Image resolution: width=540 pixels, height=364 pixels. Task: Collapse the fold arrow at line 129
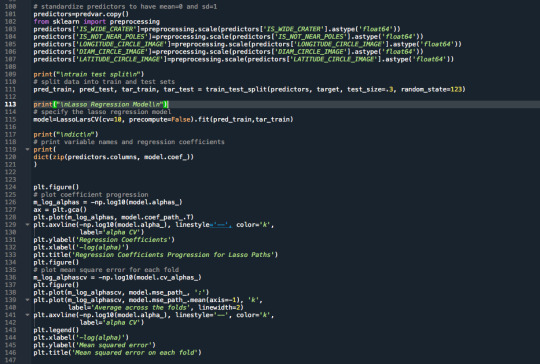click(x=27, y=225)
